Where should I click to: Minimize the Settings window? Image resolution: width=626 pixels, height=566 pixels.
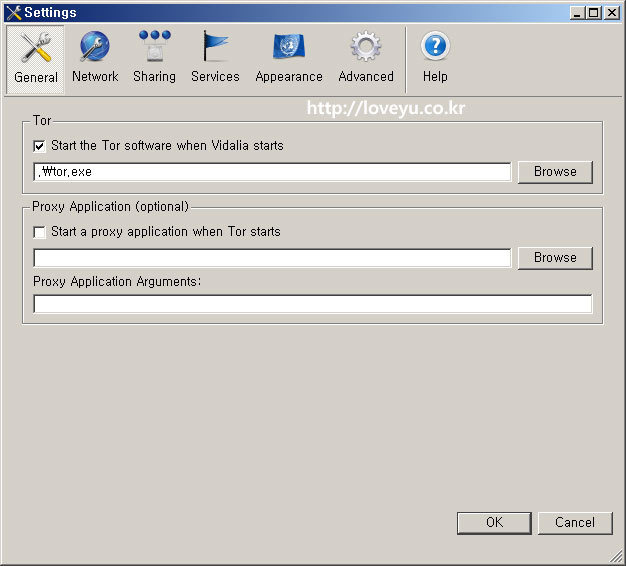point(576,13)
